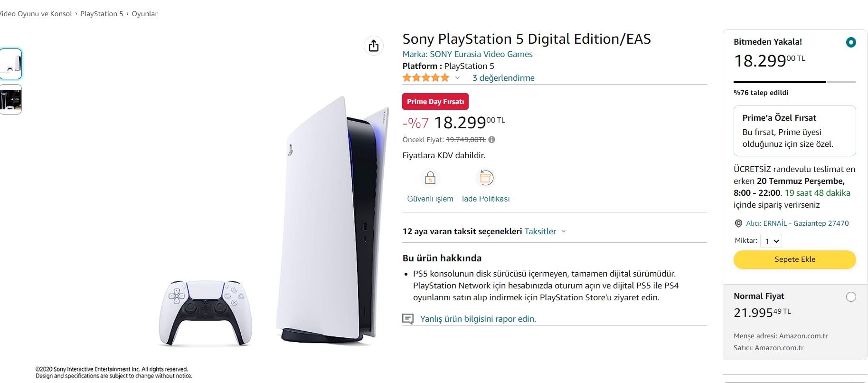Show the second product thumbnail image
This screenshot has height=383, width=868.
pos(11,99)
